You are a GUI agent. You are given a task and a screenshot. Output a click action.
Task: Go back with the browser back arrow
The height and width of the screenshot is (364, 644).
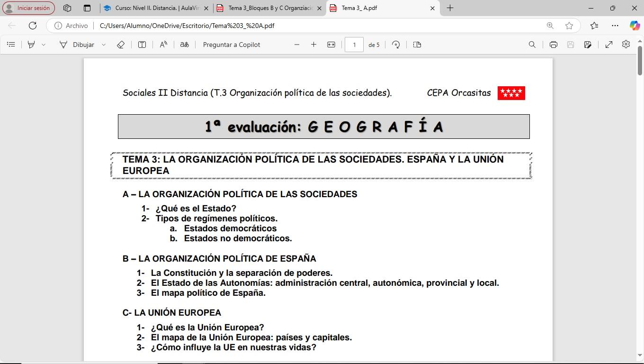point(12,26)
